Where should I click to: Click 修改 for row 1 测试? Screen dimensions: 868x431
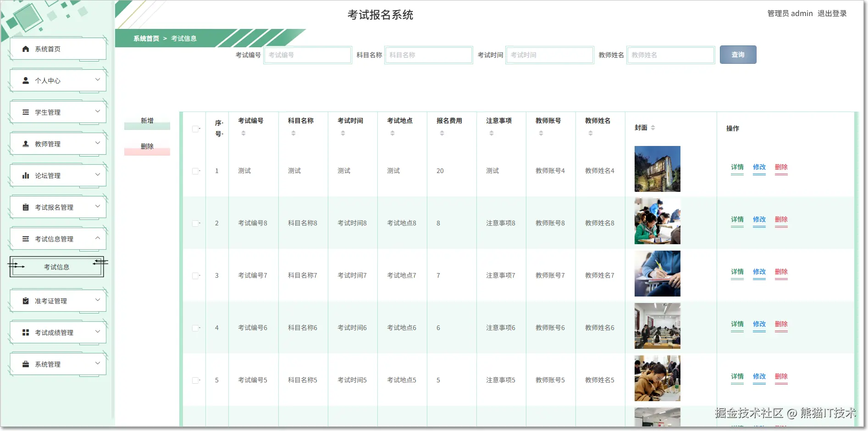click(759, 167)
